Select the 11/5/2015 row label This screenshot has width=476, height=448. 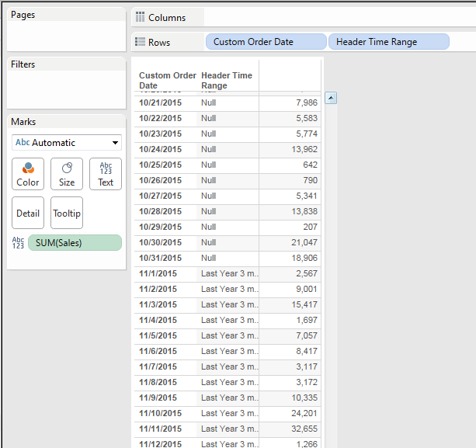158,335
